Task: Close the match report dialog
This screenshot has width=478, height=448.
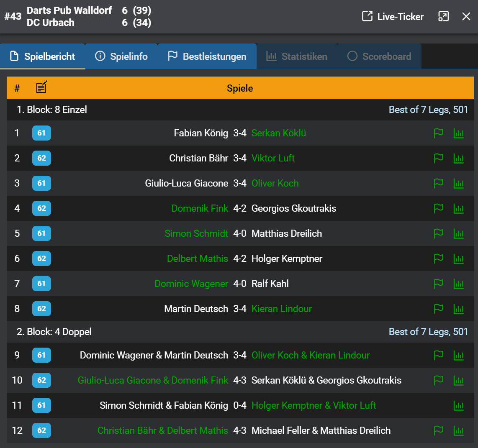Action: coord(466,17)
